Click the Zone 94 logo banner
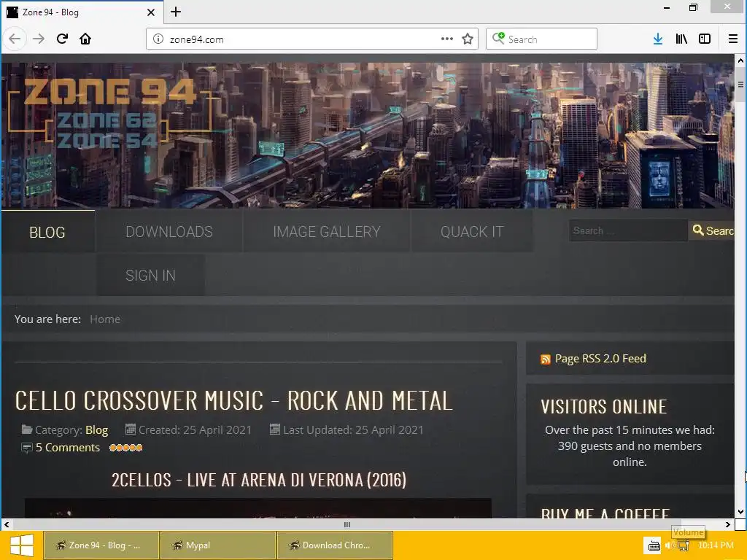The image size is (747, 560). tap(109, 113)
